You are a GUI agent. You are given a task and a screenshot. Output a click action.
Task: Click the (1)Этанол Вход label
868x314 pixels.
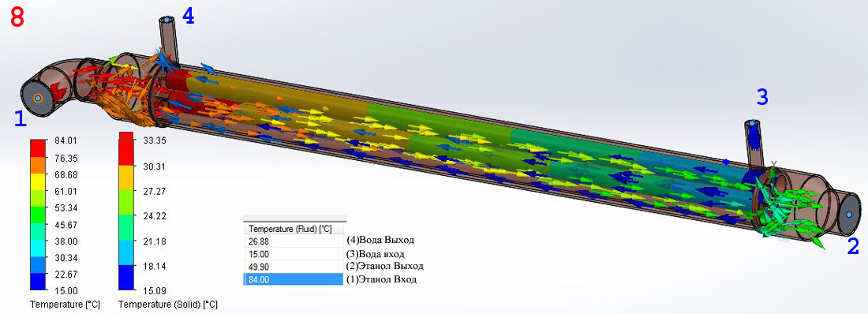click(x=382, y=279)
